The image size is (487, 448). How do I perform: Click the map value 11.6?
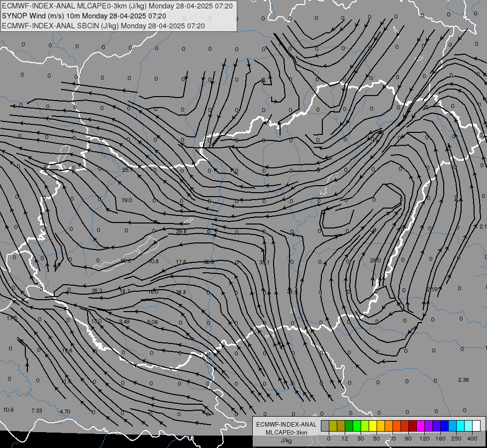(x=66, y=381)
